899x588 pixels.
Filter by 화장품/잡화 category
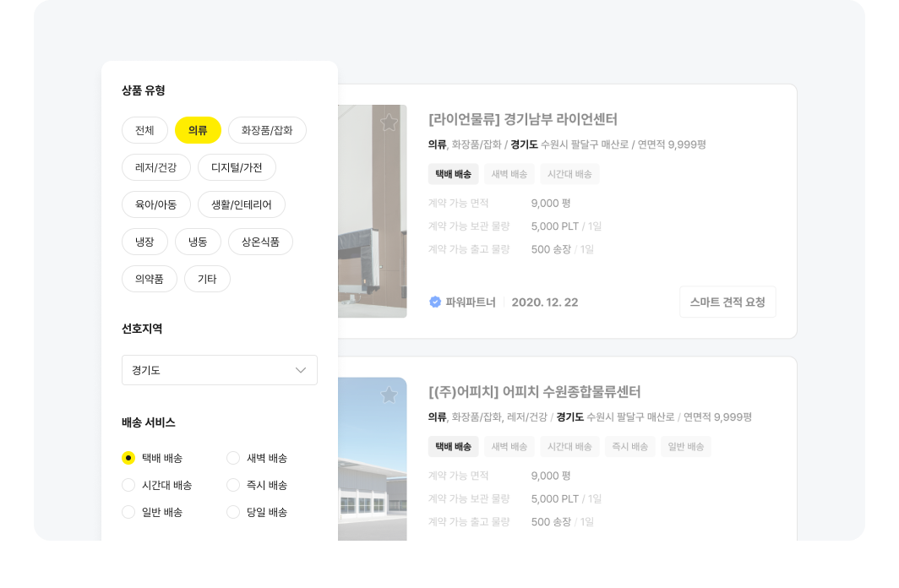click(267, 130)
